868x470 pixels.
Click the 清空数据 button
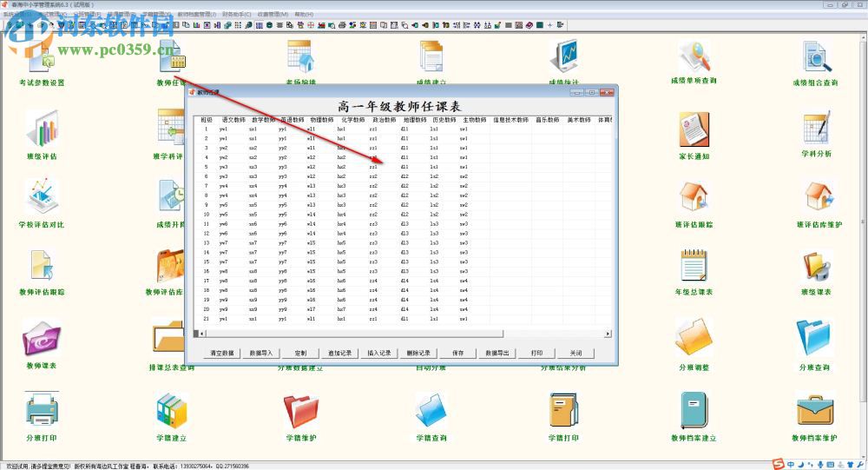click(222, 353)
